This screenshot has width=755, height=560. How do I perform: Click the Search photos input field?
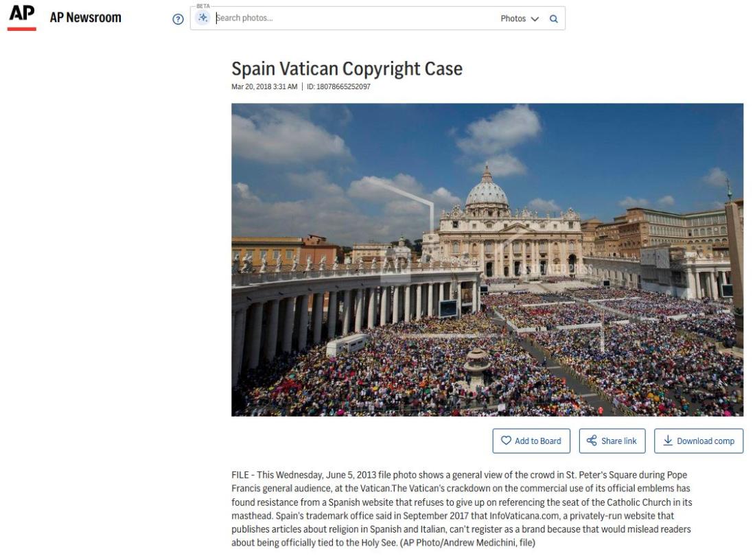(x=356, y=18)
